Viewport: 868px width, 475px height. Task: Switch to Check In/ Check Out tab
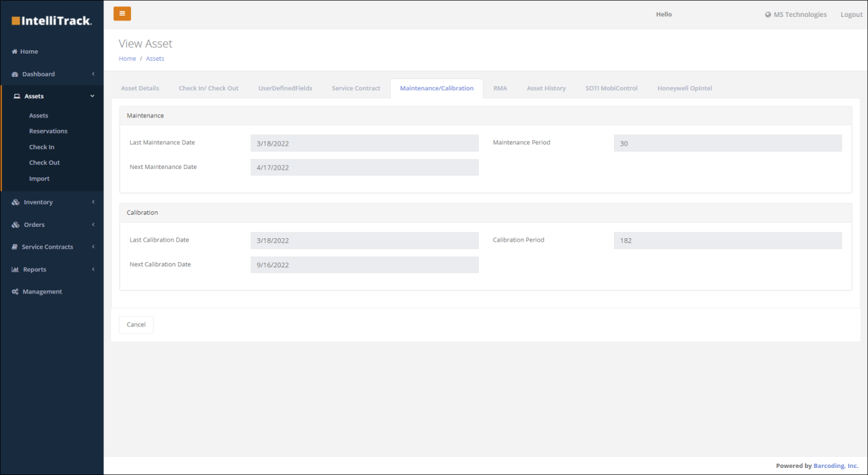pyautogui.click(x=209, y=88)
